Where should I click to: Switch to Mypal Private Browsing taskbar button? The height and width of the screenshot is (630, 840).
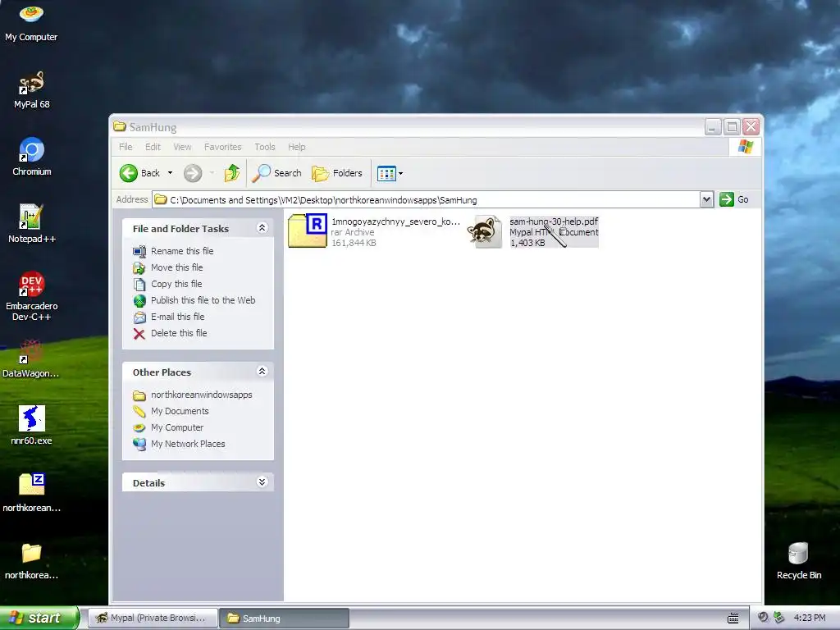point(152,619)
